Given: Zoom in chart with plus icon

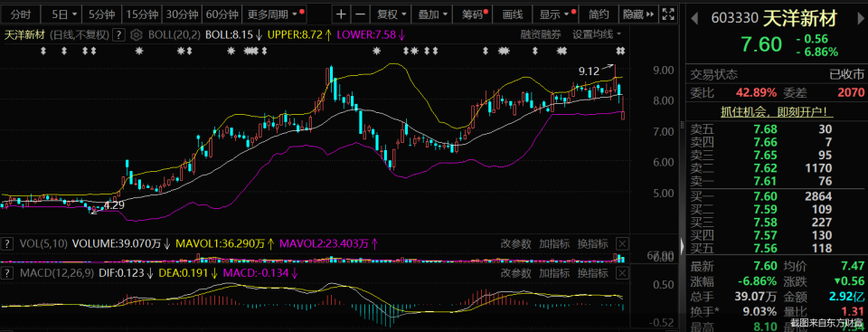Looking at the screenshot, I should (x=342, y=14).
